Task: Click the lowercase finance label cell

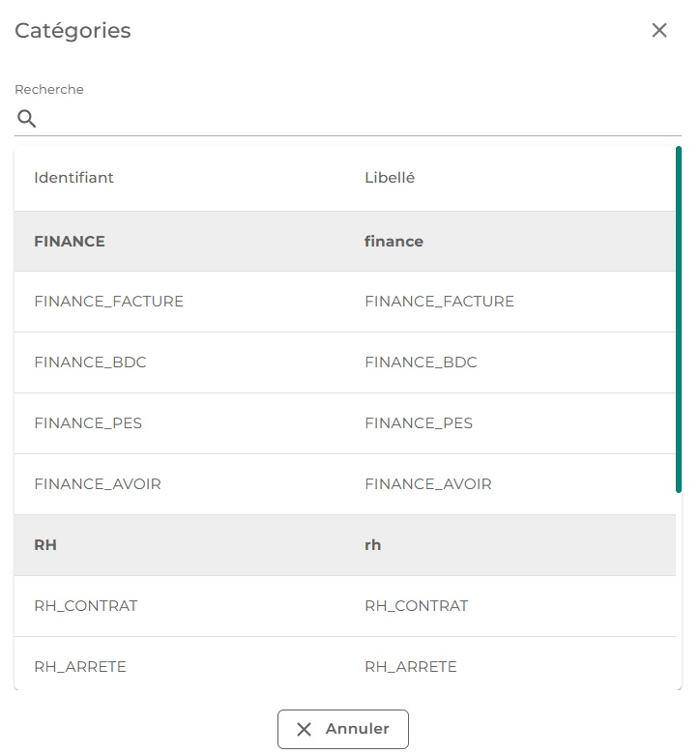Action: [x=394, y=242]
